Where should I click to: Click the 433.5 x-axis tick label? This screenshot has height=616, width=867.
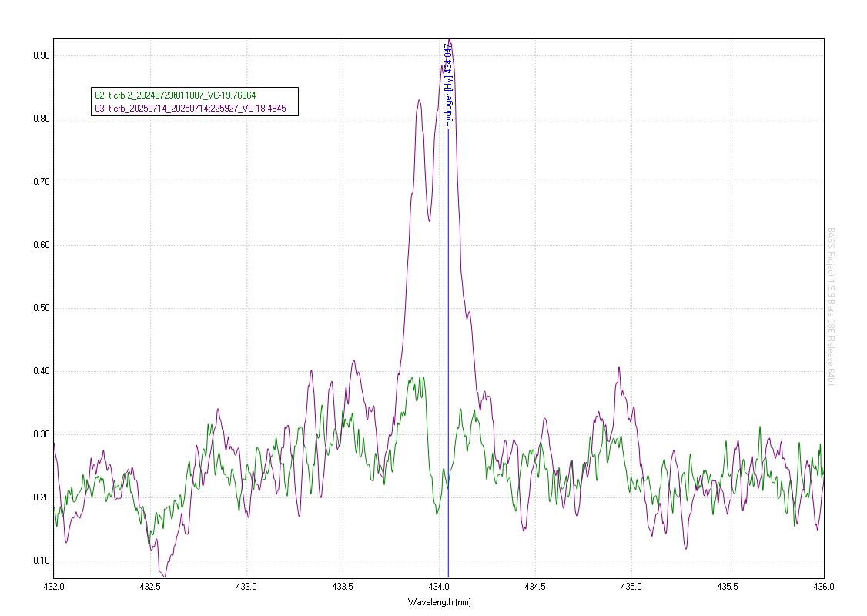pos(343,587)
